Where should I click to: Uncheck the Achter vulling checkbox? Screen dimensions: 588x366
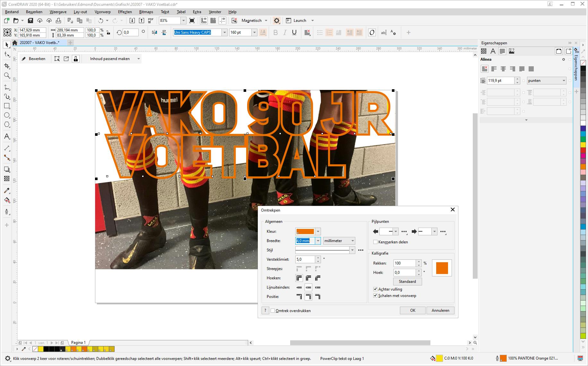tap(375, 289)
